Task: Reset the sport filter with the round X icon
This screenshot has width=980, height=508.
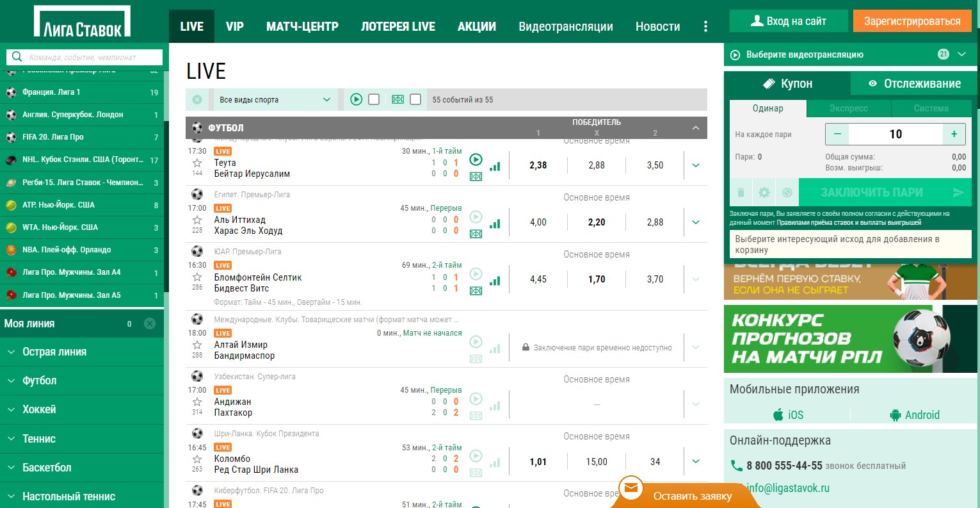Action: point(197,99)
